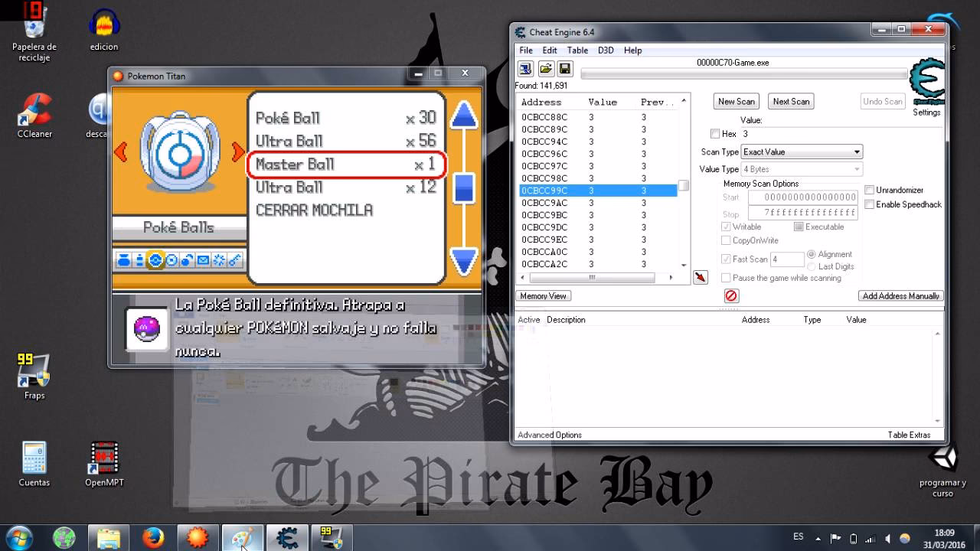Select the Key Items pocket icon
The width and height of the screenshot is (980, 551).
coord(235,260)
